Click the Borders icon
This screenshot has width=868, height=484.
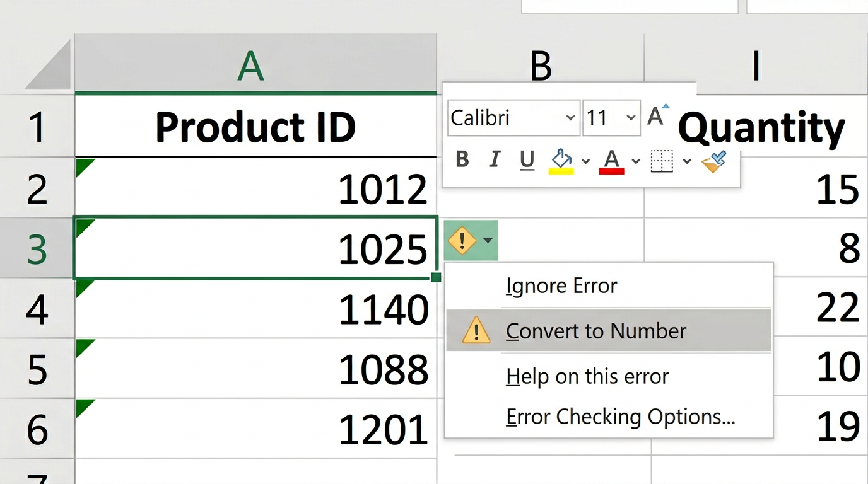662,161
